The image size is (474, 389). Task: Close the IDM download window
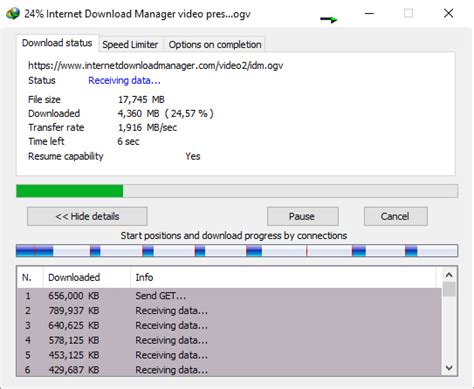pyautogui.click(x=449, y=13)
